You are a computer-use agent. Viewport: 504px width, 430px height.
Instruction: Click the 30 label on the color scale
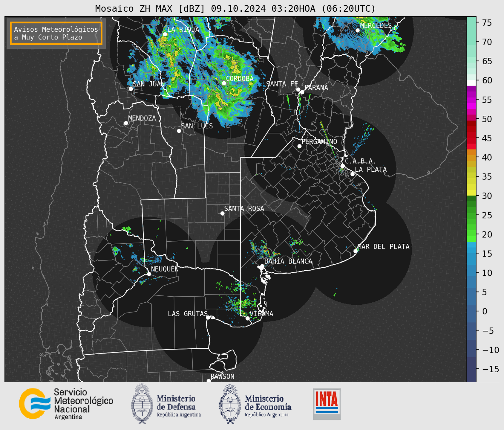tap(486, 196)
